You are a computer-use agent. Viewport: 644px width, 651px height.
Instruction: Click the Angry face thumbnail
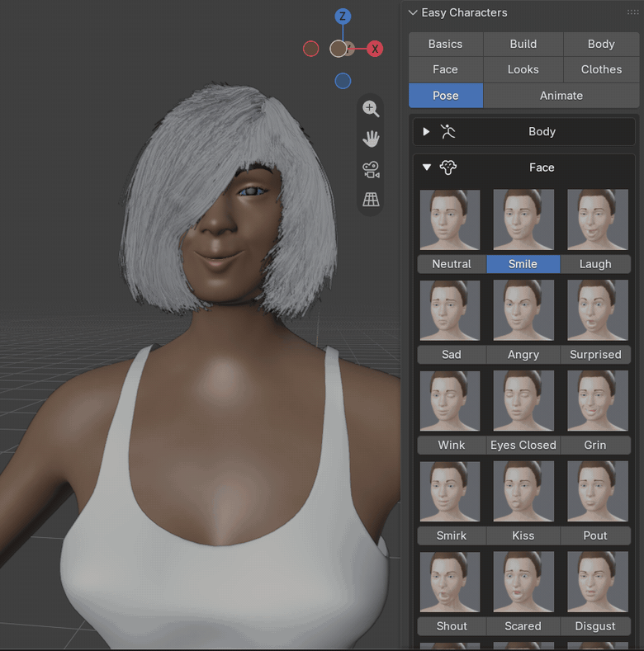523,310
